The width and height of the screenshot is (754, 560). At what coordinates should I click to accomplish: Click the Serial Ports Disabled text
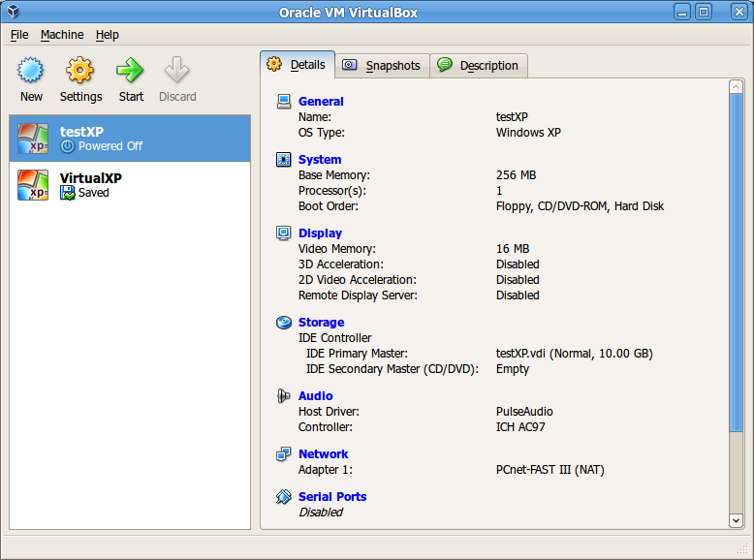(321, 513)
